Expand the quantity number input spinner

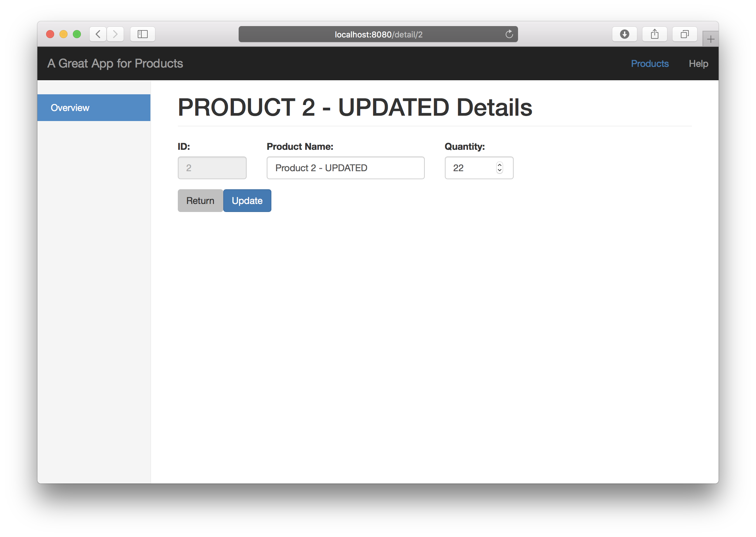pyautogui.click(x=499, y=168)
